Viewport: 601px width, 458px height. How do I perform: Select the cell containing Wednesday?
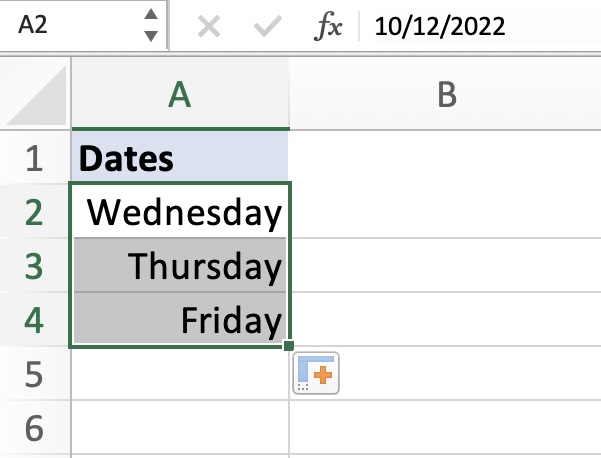180,212
